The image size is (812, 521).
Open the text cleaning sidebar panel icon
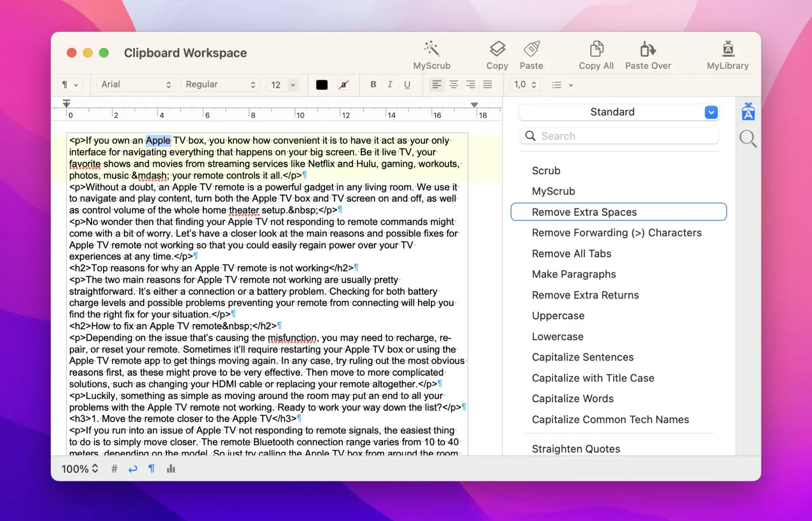[x=748, y=111]
